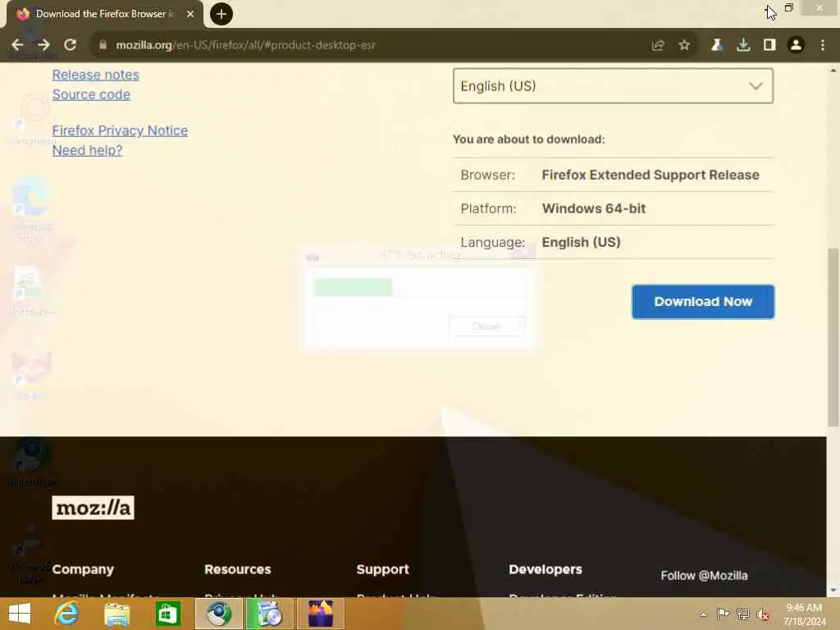Click the browser forward arrow
840x630 pixels.
click(43, 45)
